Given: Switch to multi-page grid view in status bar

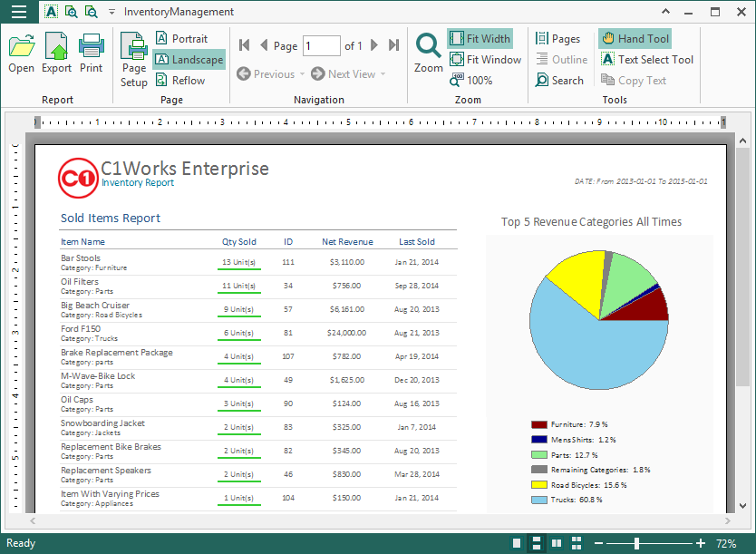Looking at the screenshot, I should point(577,543).
